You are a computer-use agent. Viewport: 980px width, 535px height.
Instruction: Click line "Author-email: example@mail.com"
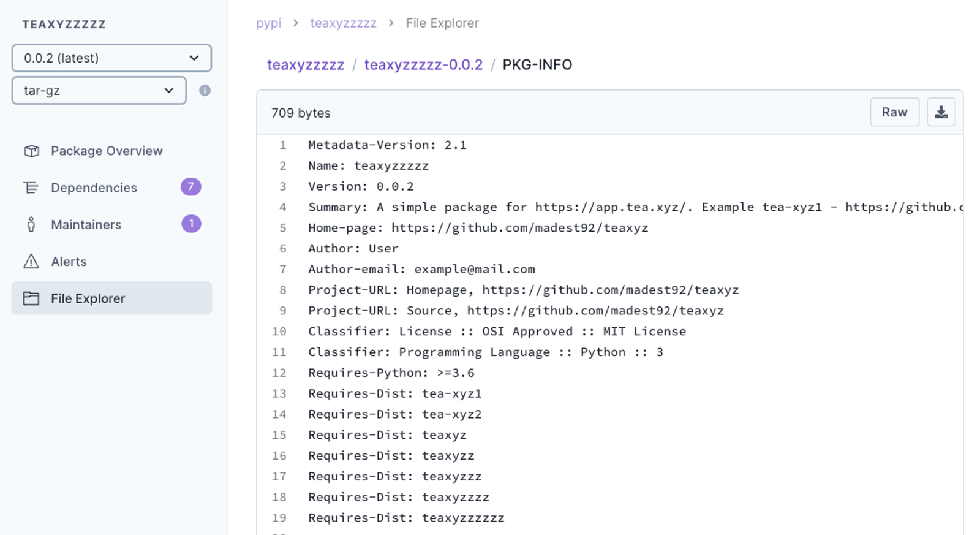[421, 269]
